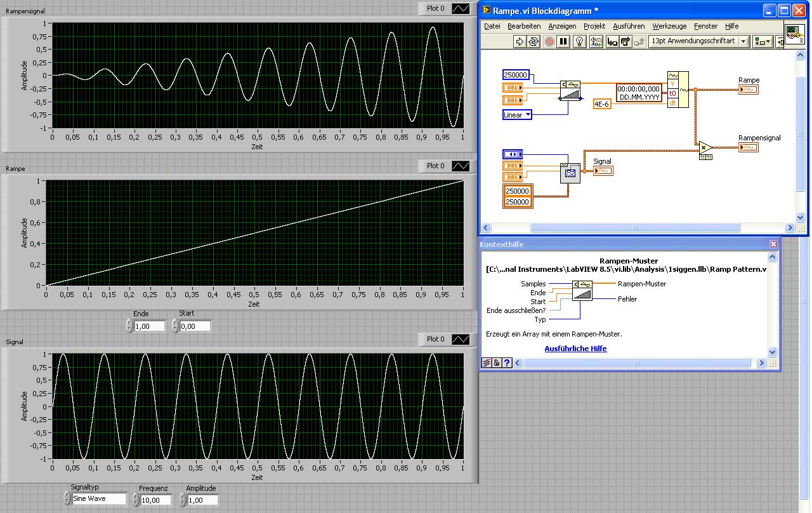Click the Step Into debugging icon
This screenshot has height=513, width=812.
click(x=612, y=42)
